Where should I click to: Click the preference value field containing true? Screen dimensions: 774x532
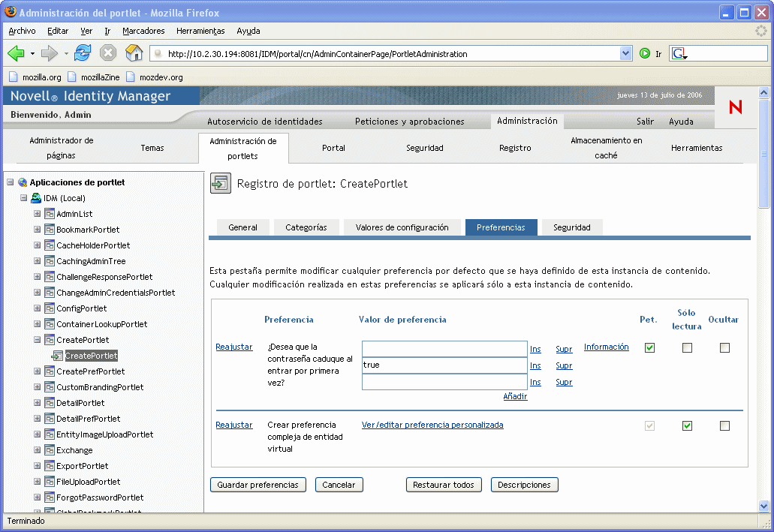444,365
